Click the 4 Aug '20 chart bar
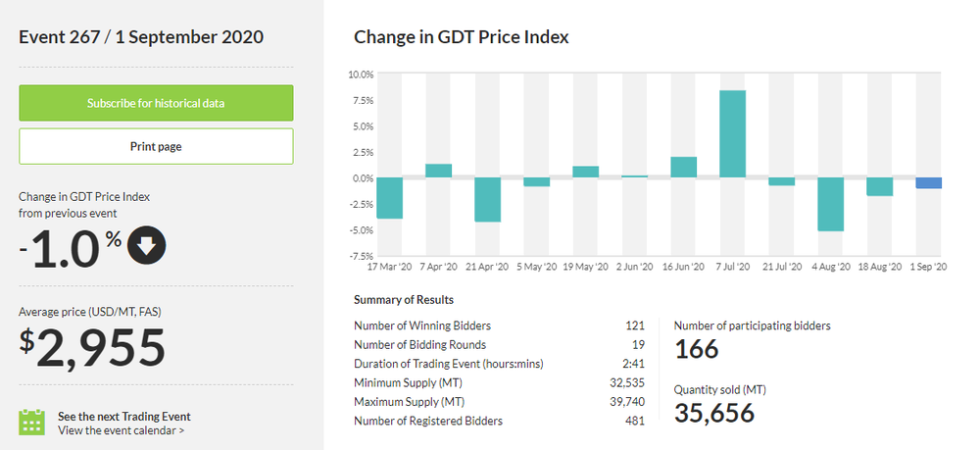This screenshot has width=980, height=450. [x=831, y=204]
